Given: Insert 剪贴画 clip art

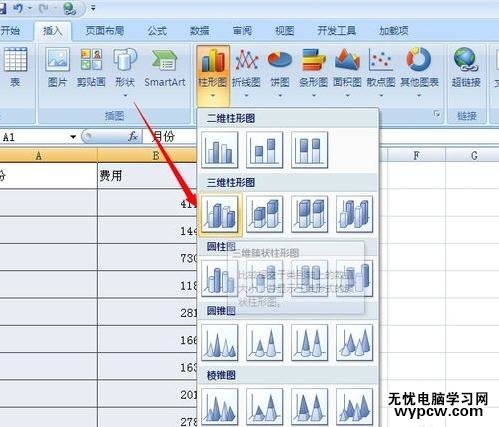Looking at the screenshot, I should 91,68.
